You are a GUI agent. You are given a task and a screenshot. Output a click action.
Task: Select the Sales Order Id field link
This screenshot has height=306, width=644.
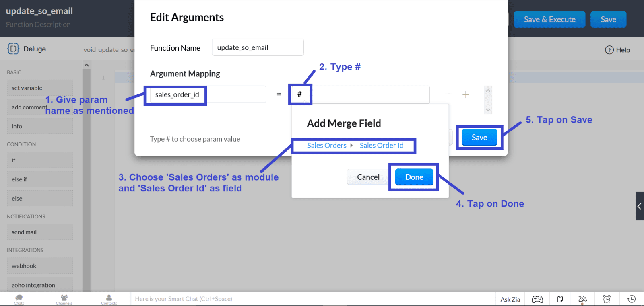[x=381, y=145]
